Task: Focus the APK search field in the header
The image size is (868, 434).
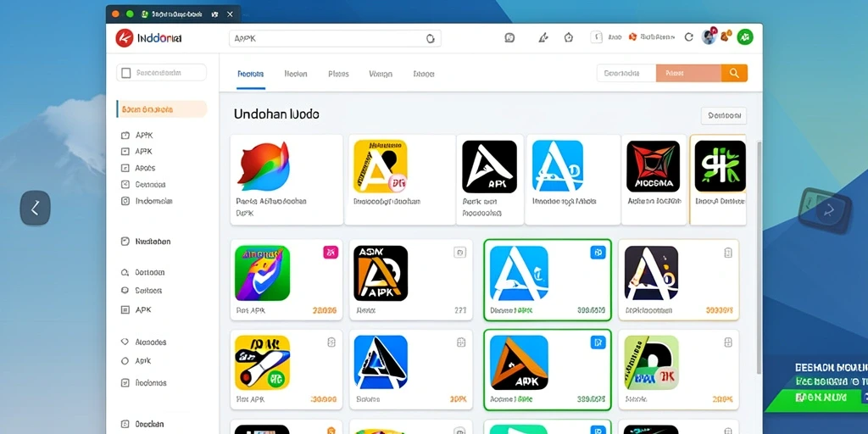Action: (x=334, y=38)
